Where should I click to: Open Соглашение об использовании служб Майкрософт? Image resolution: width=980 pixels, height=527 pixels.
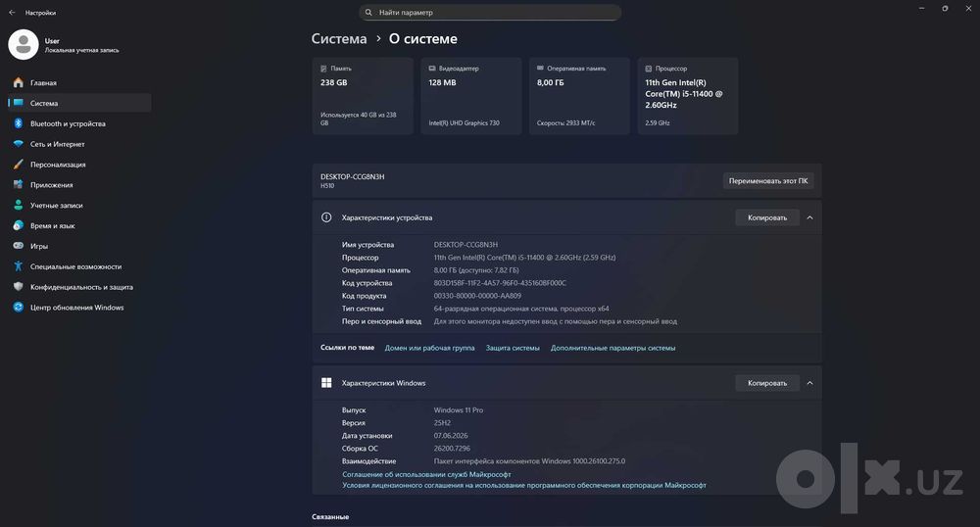pos(426,474)
